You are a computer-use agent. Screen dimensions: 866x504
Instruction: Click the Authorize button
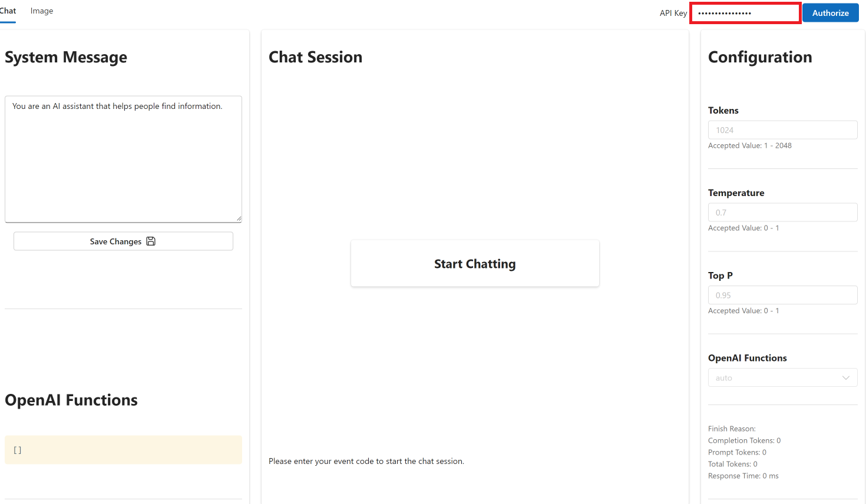[x=831, y=13]
